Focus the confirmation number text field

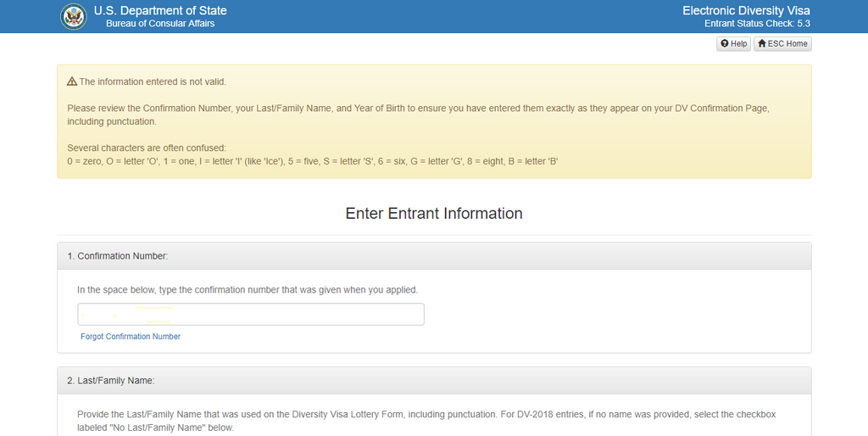(251, 314)
